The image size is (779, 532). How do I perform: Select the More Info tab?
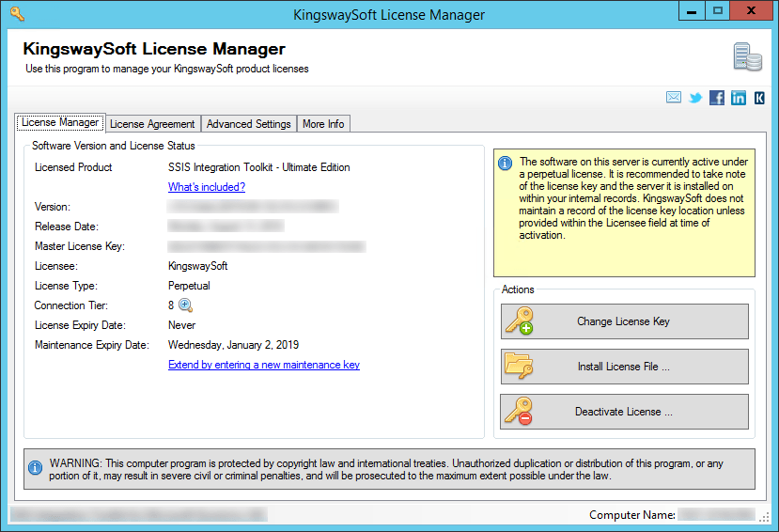click(323, 124)
